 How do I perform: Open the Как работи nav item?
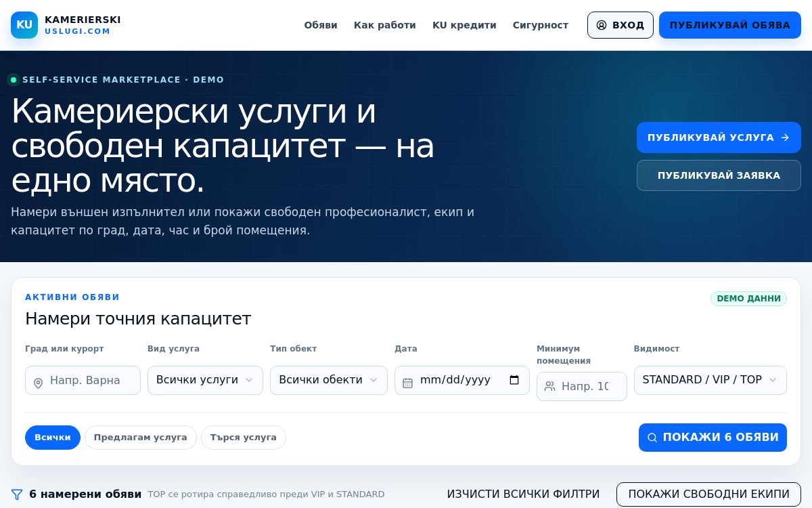[385, 25]
